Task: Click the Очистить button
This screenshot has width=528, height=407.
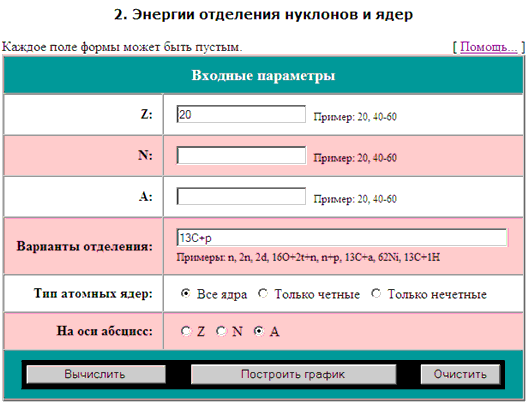Action: [x=460, y=374]
